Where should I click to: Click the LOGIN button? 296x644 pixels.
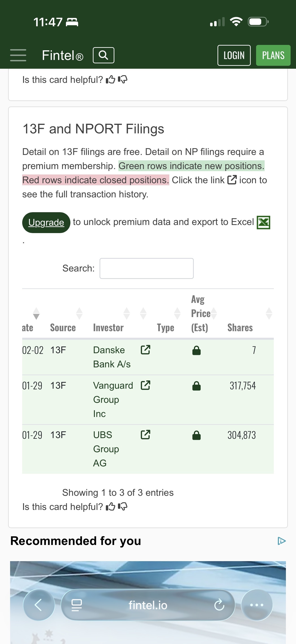click(x=234, y=55)
